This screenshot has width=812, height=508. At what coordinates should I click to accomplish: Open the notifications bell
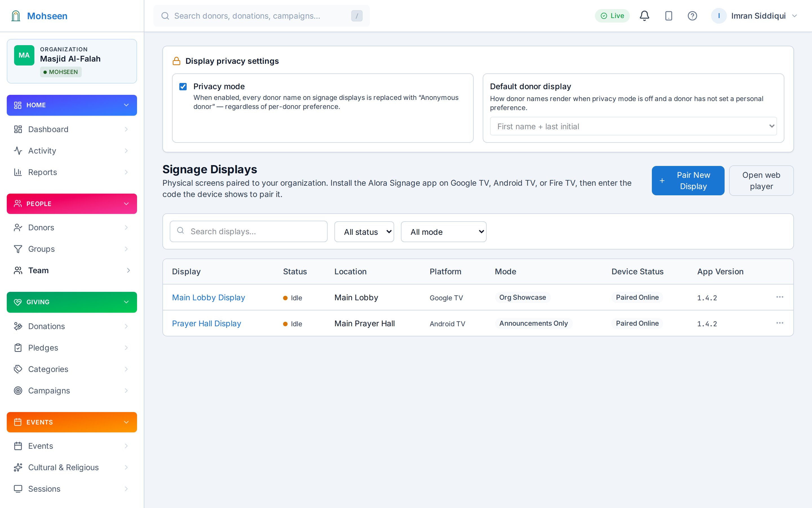pos(644,16)
